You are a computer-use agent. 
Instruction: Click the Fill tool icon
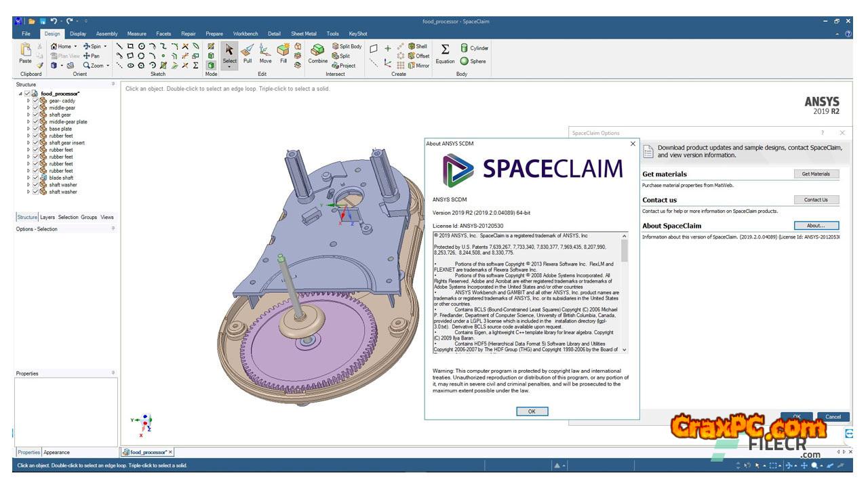point(283,53)
